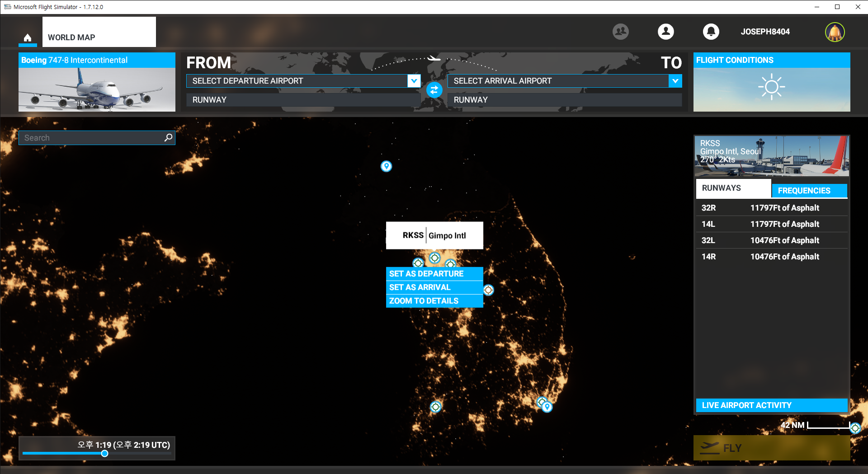Image resolution: width=868 pixels, height=474 pixels.
Task: Open the Flight Conditions weather panel
Action: (772, 82)
